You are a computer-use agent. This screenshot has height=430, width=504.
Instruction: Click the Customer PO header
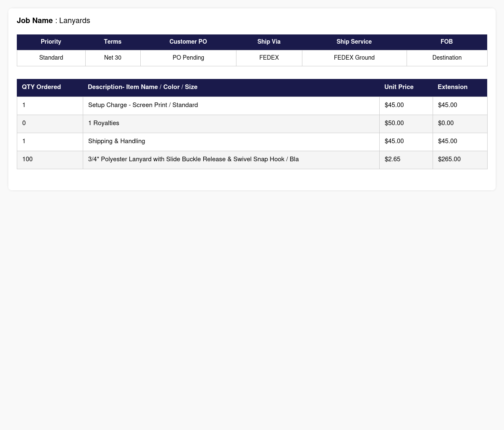[188, 42]
